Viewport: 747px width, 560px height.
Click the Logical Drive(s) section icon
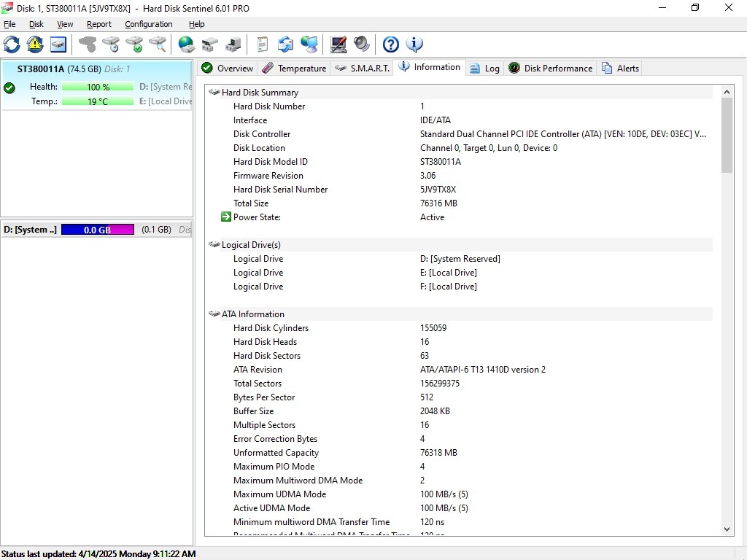pos(214,244)
